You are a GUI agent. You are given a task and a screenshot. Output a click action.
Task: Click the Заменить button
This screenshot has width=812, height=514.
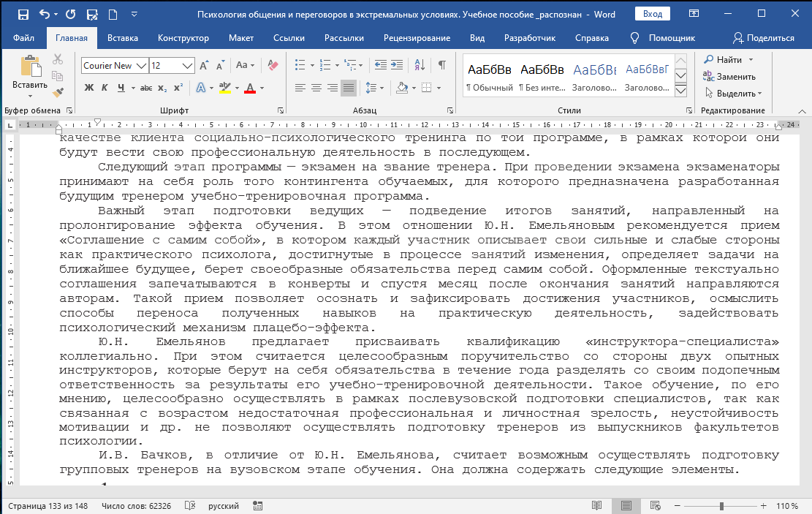pyautogui.click(x=731, y=77)
